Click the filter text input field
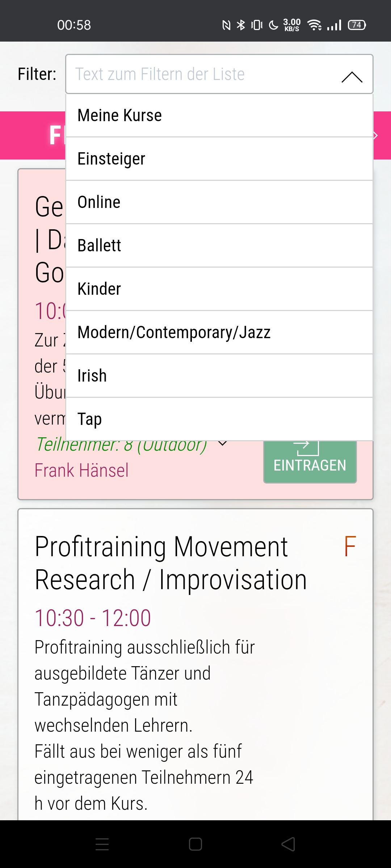 tap(203, 74)
